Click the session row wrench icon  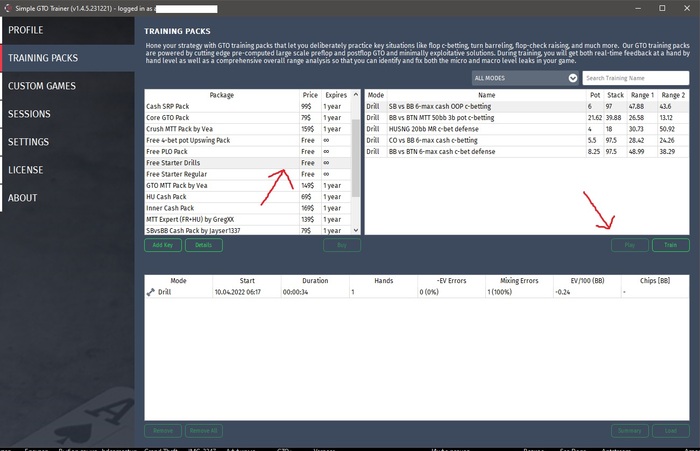tap(150, 292)
